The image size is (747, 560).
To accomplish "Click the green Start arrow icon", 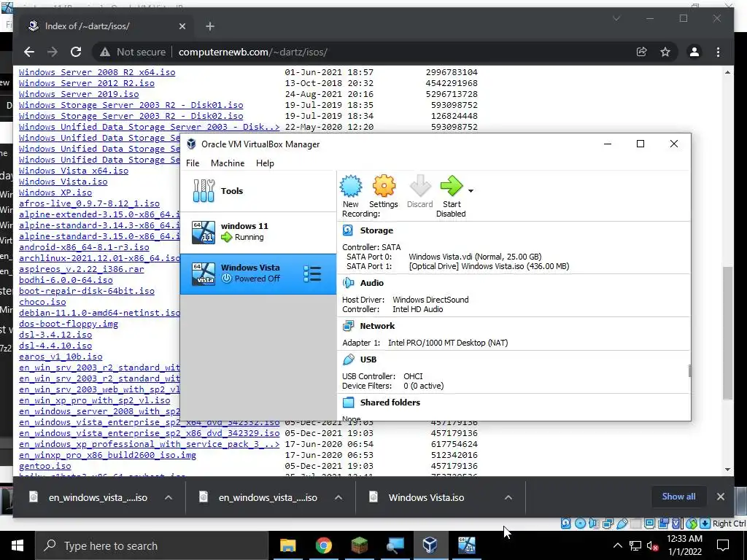I will click(451, 186).
